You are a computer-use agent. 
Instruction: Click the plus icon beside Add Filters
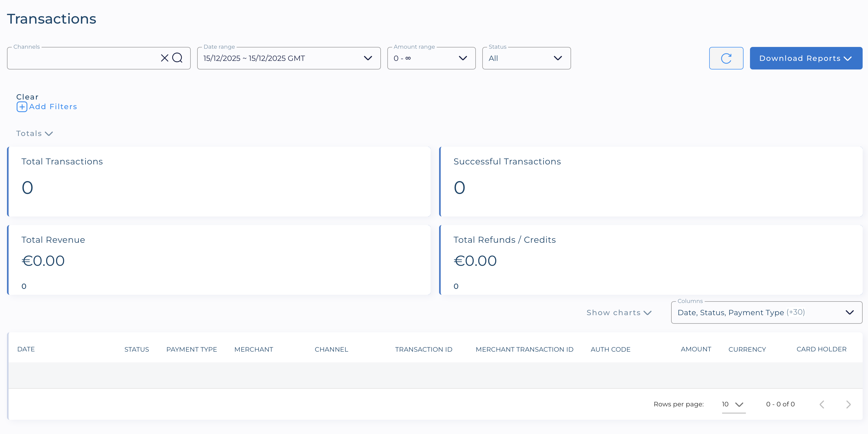coord(22,107)
